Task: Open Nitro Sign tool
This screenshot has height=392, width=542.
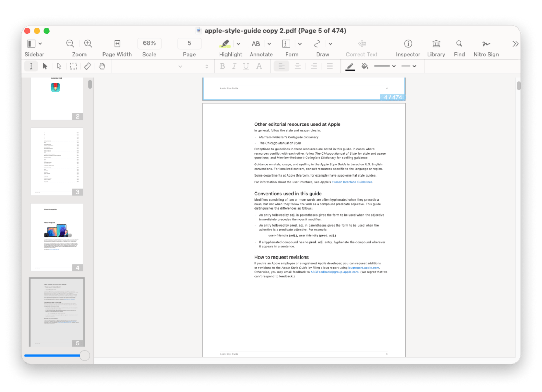Action: pos(486,43)
